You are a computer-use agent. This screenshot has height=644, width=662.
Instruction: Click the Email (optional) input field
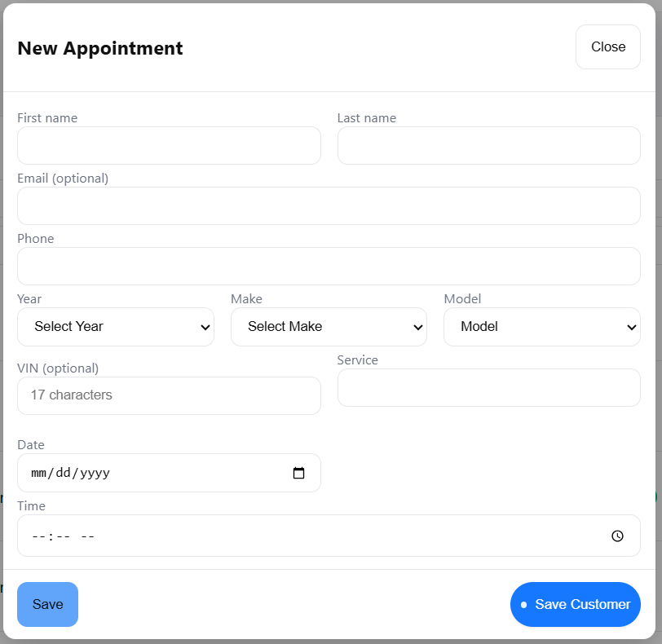click(329, 205)
